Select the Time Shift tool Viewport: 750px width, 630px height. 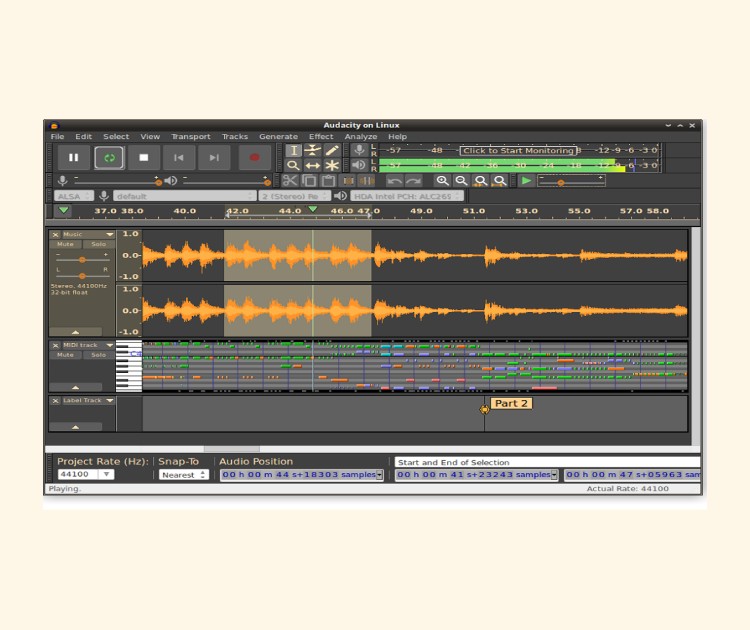[x=312, y=166]
